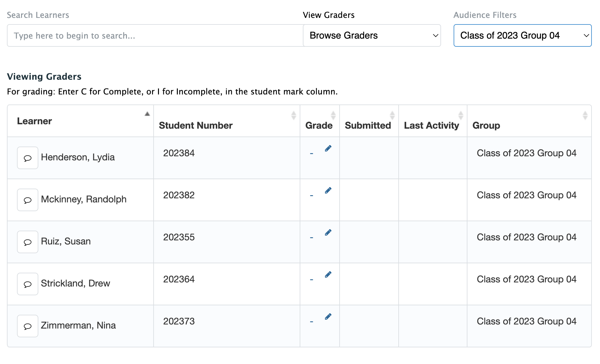This screenshot has height=364, width=600.
Task: Open comment bubble for Mckinney, Randolph
Action: point(28,200)
